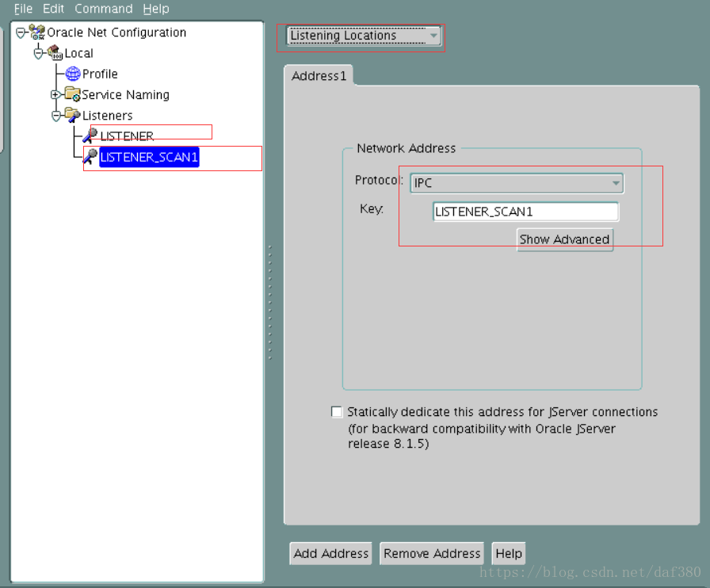Screen dimensions: 710x588
Task: Open the File menu
Action: pos(23,9)
